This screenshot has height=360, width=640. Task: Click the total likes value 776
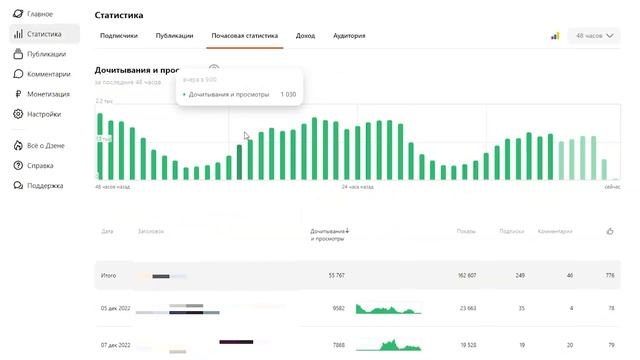[610, 276]
